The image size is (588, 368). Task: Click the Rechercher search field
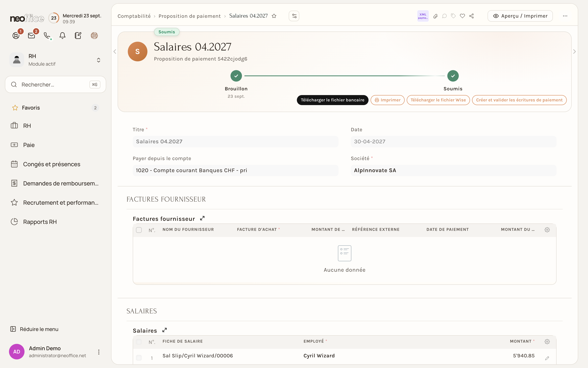(55, 84)
